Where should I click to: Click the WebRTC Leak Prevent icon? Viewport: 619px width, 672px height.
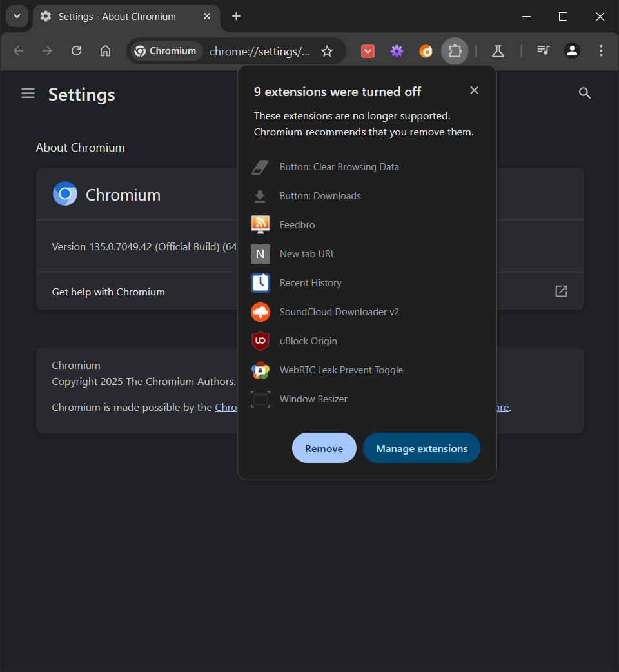point(260,370)
